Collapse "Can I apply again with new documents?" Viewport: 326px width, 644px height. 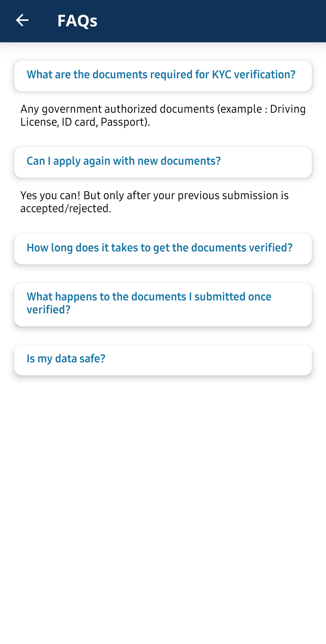pyautogui.click(x=163, y=162)
